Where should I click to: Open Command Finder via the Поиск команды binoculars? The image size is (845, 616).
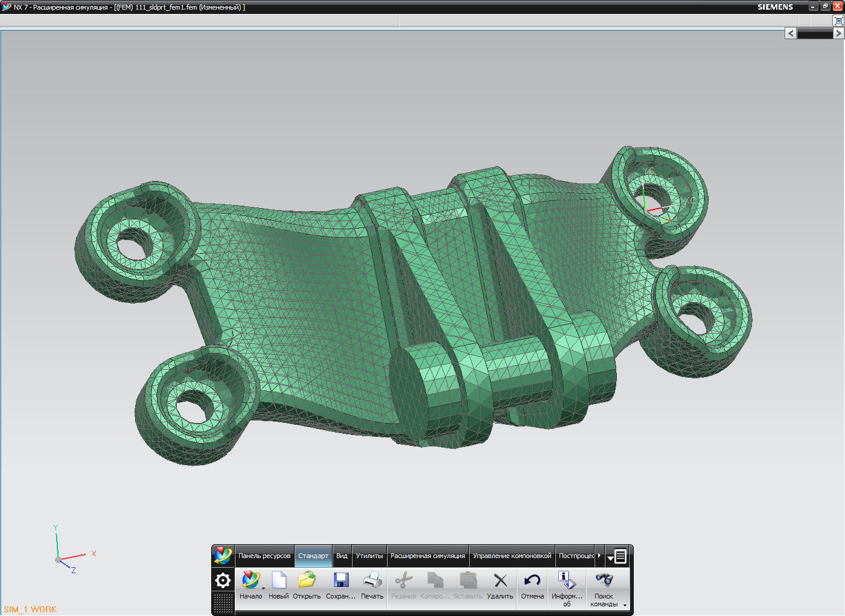pos(605,580)
